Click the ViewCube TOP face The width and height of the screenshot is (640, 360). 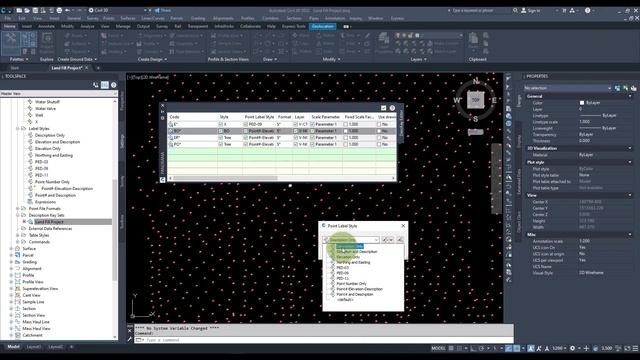[476, 100]
